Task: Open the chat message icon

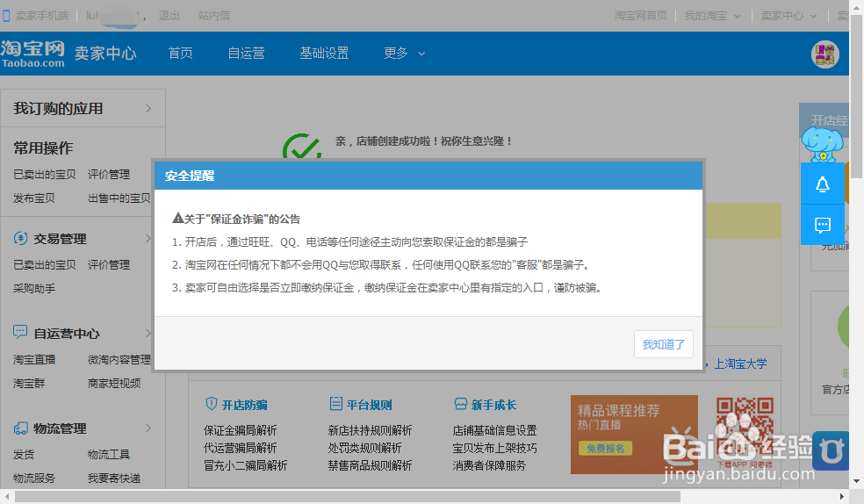Action: click(x=822, y=225)
